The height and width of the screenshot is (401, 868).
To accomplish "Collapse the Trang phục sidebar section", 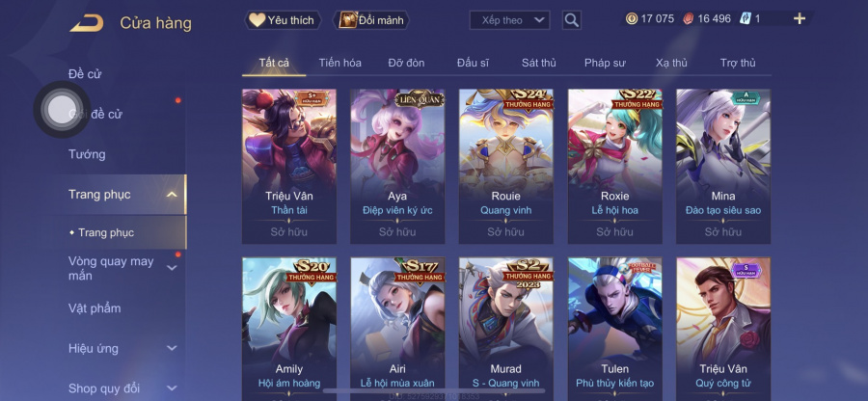I will point(172,195).
